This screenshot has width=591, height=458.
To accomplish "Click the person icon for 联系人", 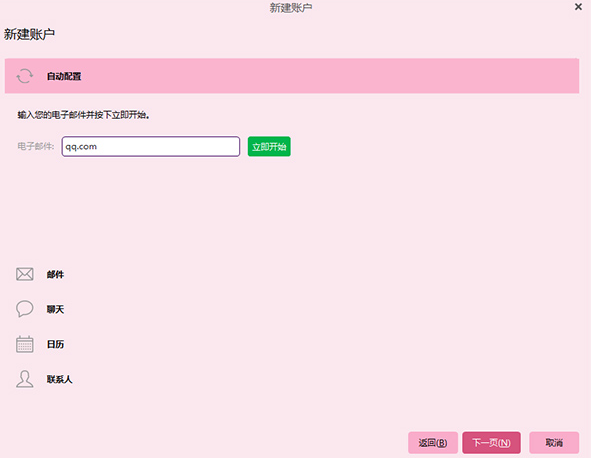I will point(24,379).
